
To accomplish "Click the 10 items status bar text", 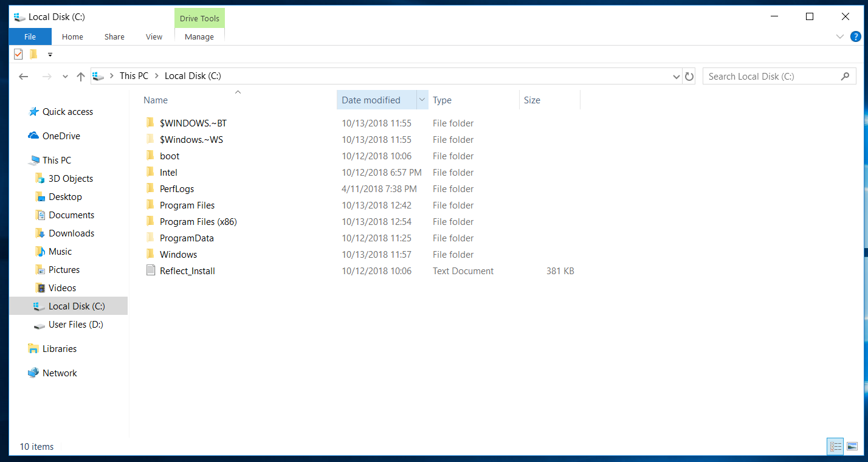I will (x=36, y=447).
